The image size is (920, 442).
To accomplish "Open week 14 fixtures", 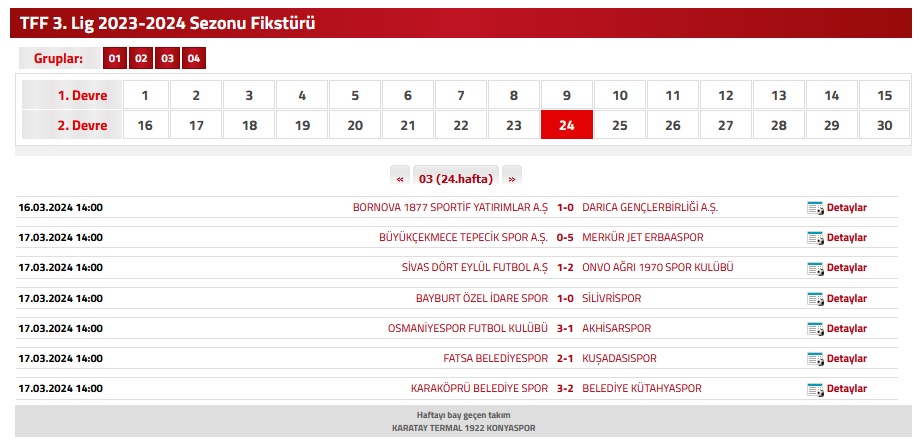I will (831, 95).
